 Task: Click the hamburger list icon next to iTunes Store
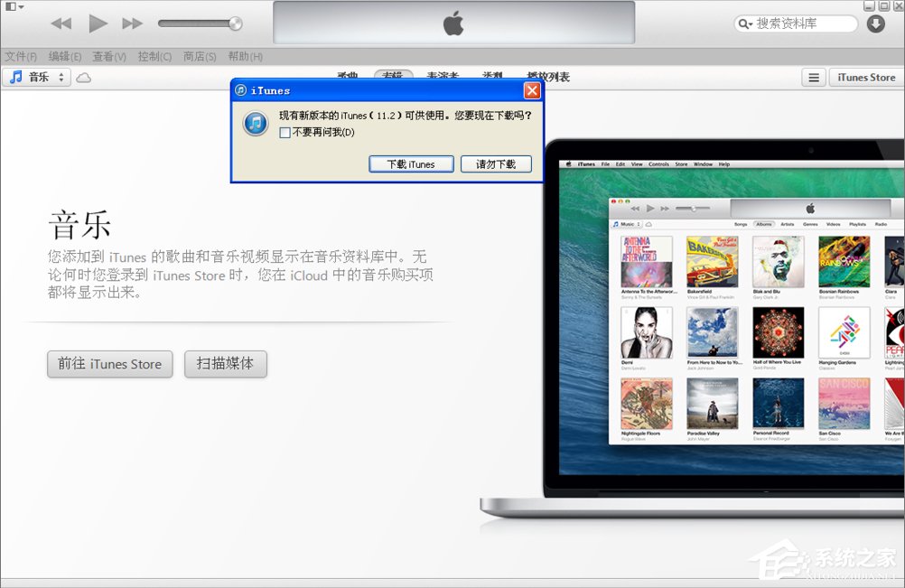pyautogui.click(x=813, y=78)
